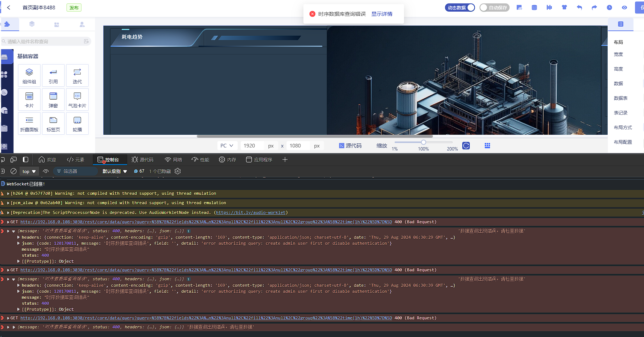The image size is (644, 337).
Task: Switch to the 欢迎 DevTools tab
Action: [x=47, y=159]
